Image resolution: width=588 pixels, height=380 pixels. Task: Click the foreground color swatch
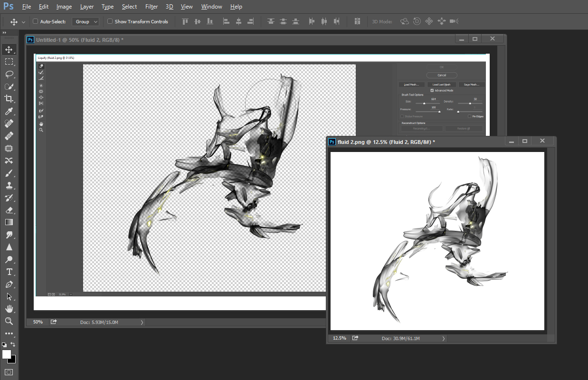(6, 354)
